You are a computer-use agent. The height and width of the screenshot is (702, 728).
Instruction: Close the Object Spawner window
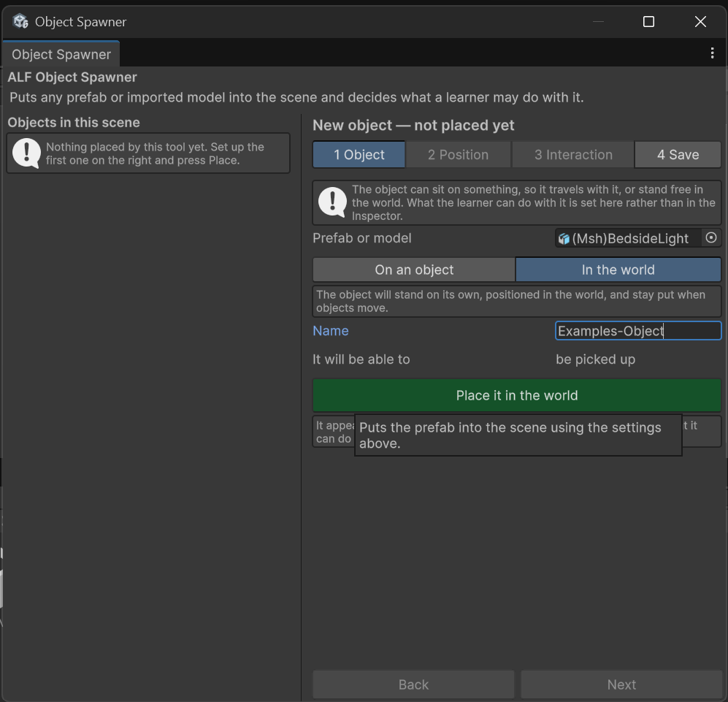[700, 22]
